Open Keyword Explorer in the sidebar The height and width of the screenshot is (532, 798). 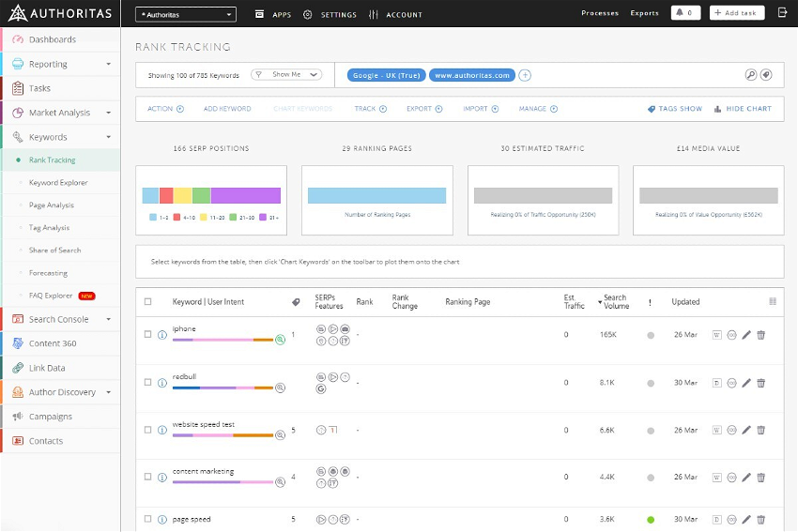pyautogui.click(x=58, y=183)
